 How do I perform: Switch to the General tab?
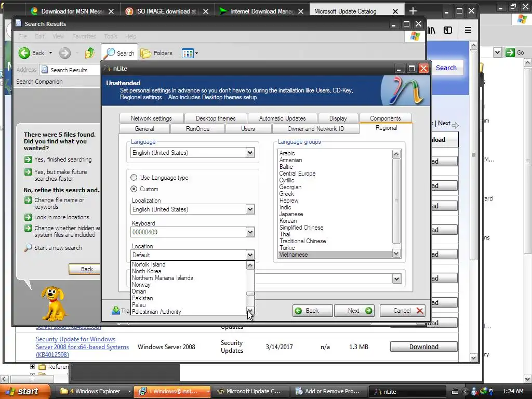point(144,129)
